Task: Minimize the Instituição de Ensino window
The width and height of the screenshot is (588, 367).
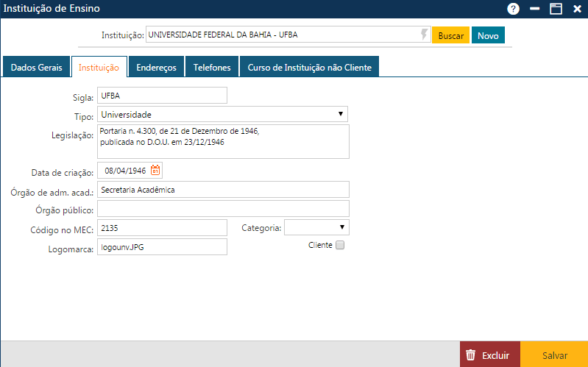Action: pyautogui.click(x=534, y=9)
